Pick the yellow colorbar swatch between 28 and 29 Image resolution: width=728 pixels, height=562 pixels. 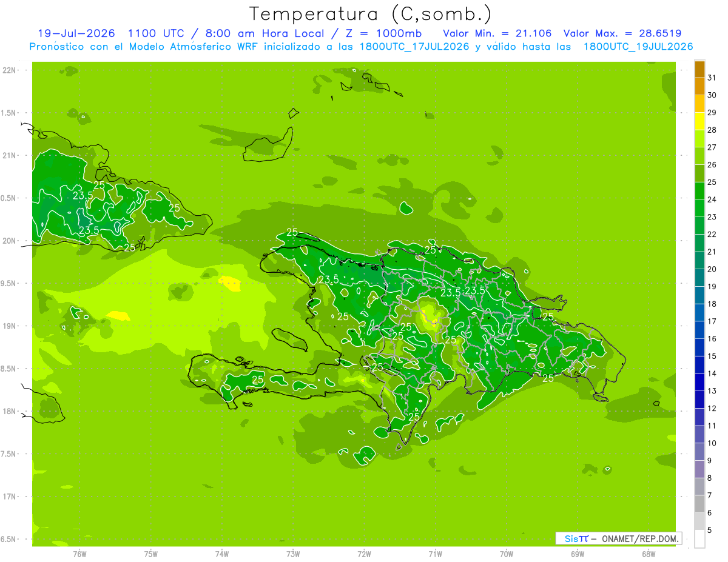point(699,121)
